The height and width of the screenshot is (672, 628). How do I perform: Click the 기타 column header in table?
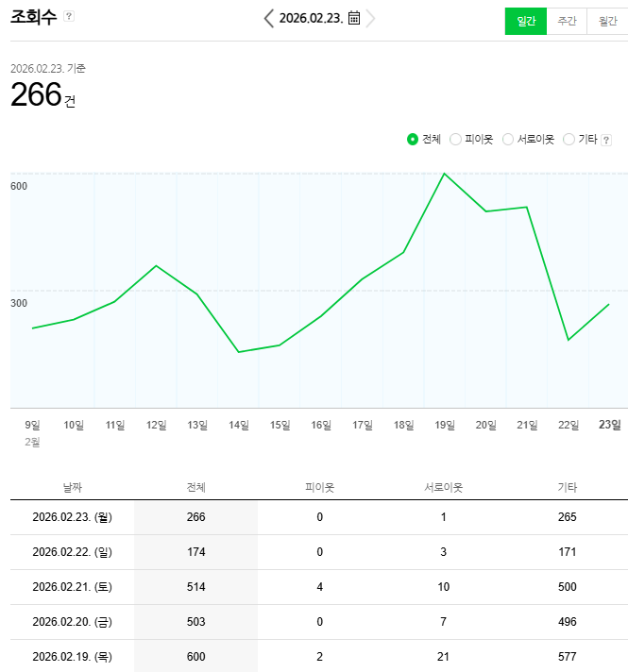567,487
